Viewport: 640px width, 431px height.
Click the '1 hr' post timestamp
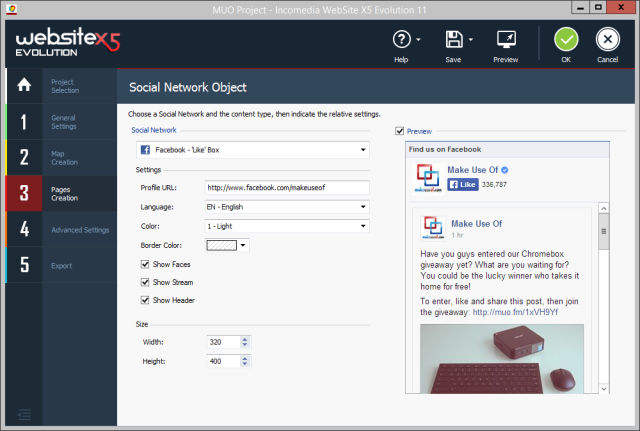[457, 235]
